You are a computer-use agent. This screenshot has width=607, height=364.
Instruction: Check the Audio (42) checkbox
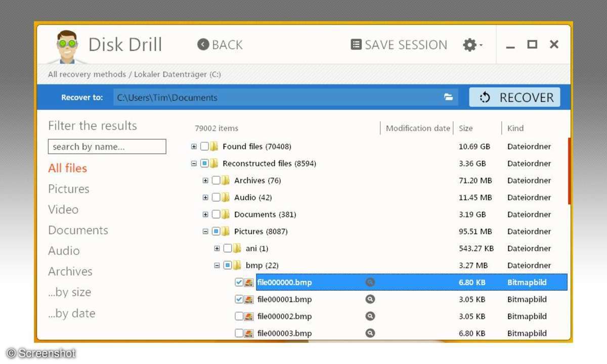216,198
